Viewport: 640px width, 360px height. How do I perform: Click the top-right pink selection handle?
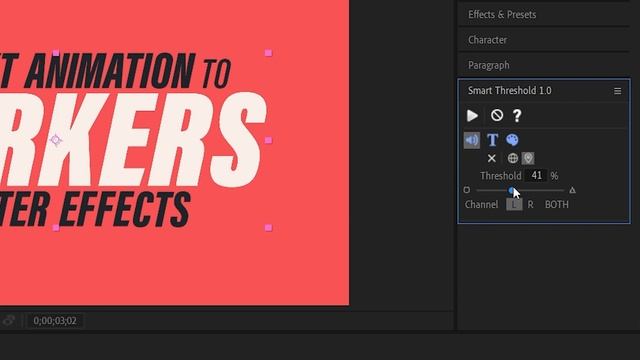pos(268,53)
